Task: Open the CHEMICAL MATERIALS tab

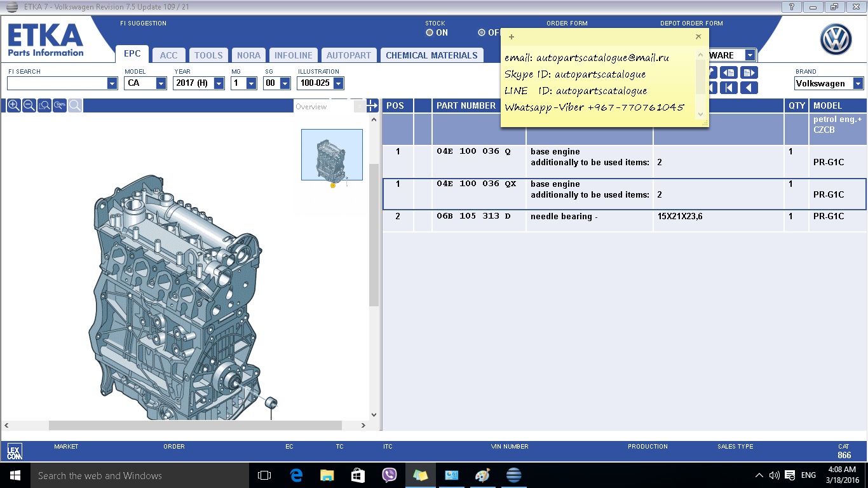Action: tap(431, 55)
